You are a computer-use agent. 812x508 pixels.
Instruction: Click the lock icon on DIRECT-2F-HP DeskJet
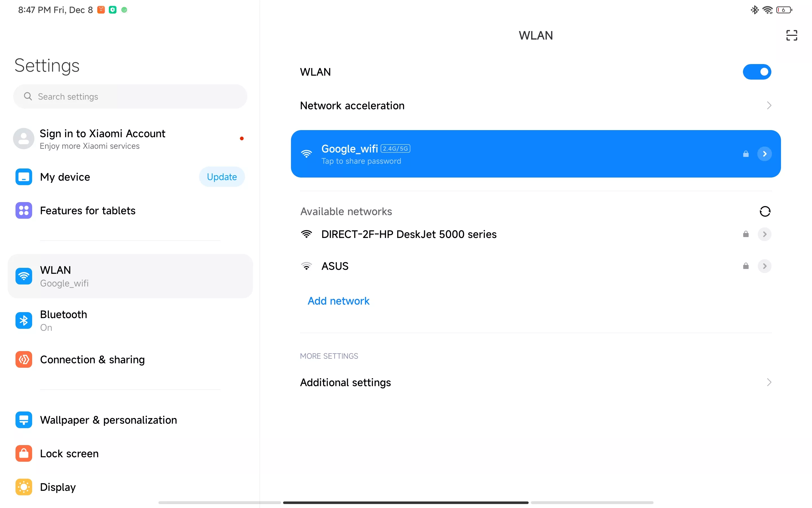point(745,234)
